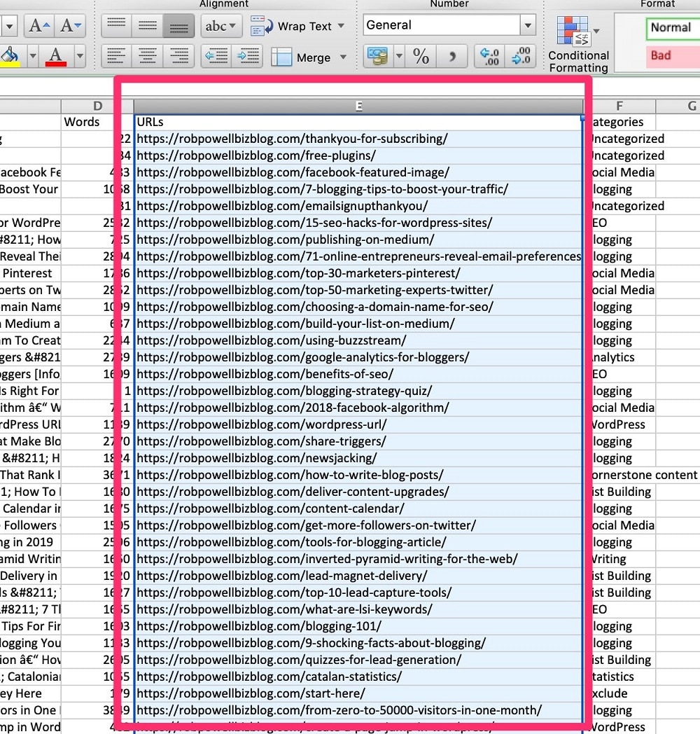Select the share-triggers URL cell
Image resolution: width=700 pixels, height=734 pixels.
coord(358,441)
